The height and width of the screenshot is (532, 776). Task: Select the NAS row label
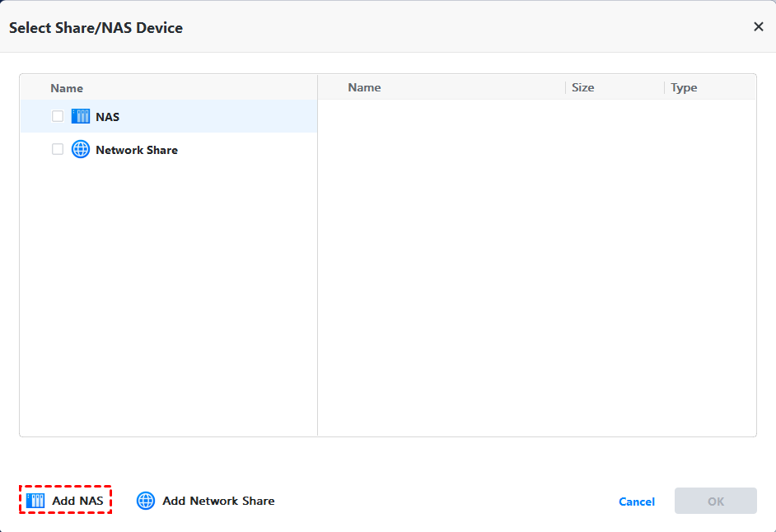click(107, 117)
